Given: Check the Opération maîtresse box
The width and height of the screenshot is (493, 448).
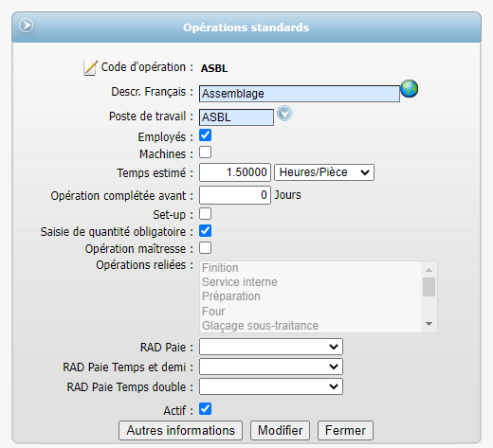Looking at the screenshot, I should click(x=206, y=248).
